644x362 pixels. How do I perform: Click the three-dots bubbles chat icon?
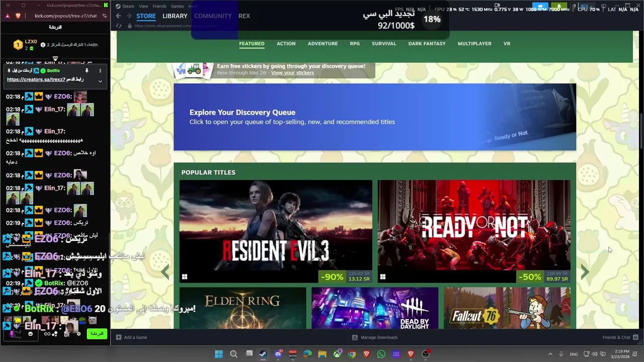54,334
